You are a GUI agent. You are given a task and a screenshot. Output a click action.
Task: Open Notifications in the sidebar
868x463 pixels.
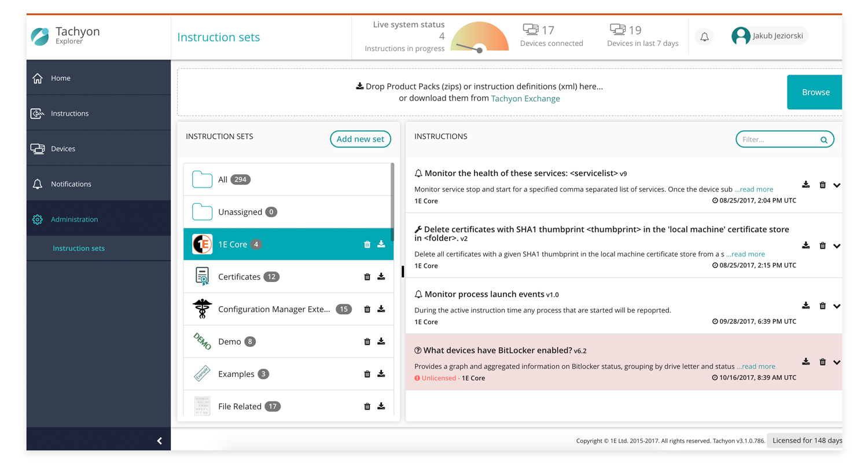(98, 184)
